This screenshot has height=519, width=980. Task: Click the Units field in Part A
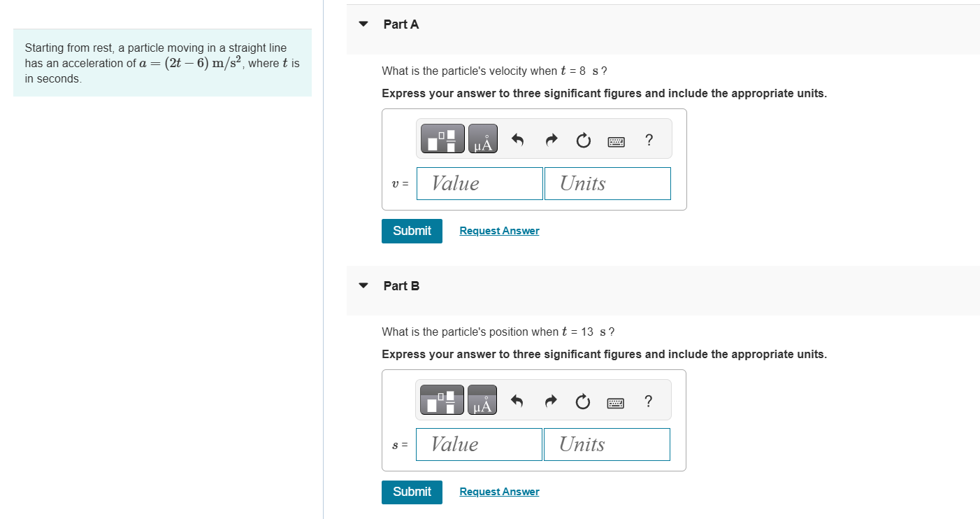pos(607,183)
